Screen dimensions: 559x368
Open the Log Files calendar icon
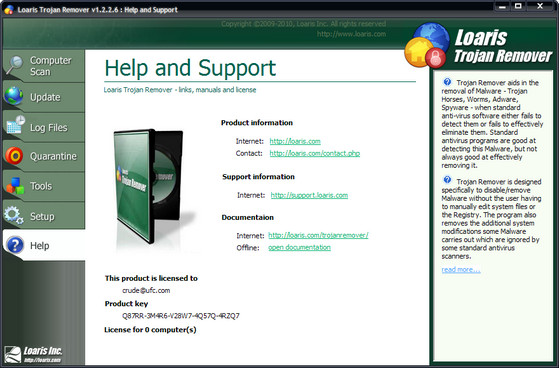[x=16, y=125]
